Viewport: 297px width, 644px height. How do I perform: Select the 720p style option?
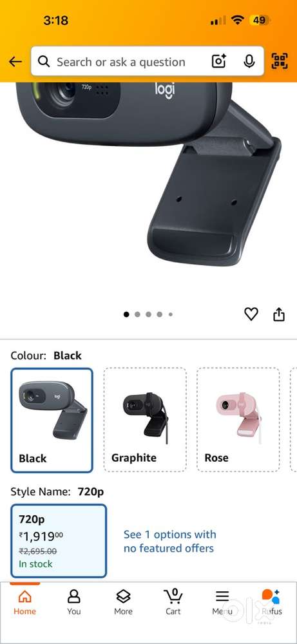click(59, 541)
